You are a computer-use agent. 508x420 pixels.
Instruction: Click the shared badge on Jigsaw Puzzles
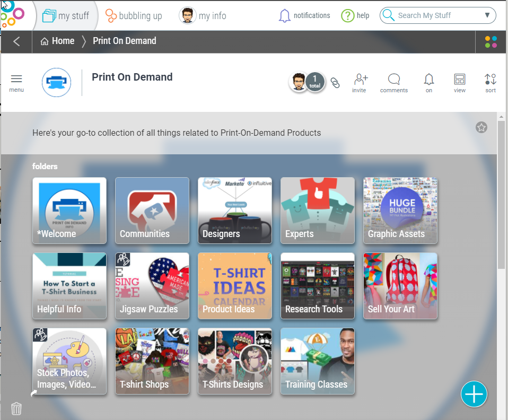pyautogui.click(x=123, y=260)
